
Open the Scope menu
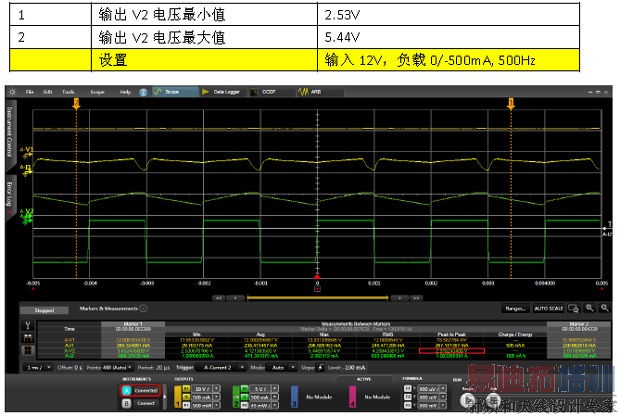pos(97,92)
